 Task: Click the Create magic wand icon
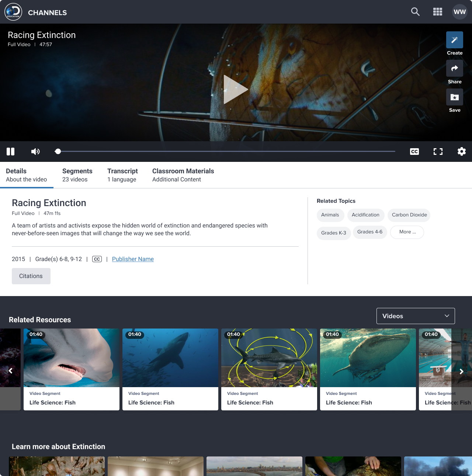454,39
